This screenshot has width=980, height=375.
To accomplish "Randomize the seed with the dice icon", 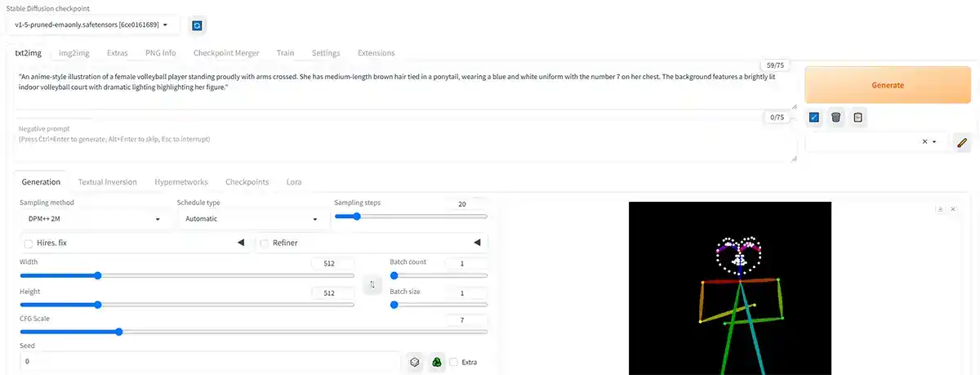I will [415, 362].
